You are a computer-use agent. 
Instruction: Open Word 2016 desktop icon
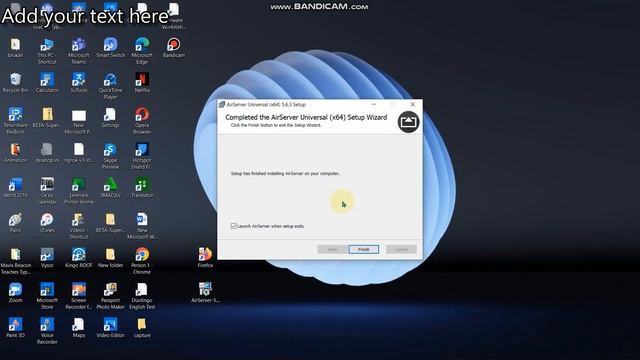pyautogui.click(x=15, y=188)
